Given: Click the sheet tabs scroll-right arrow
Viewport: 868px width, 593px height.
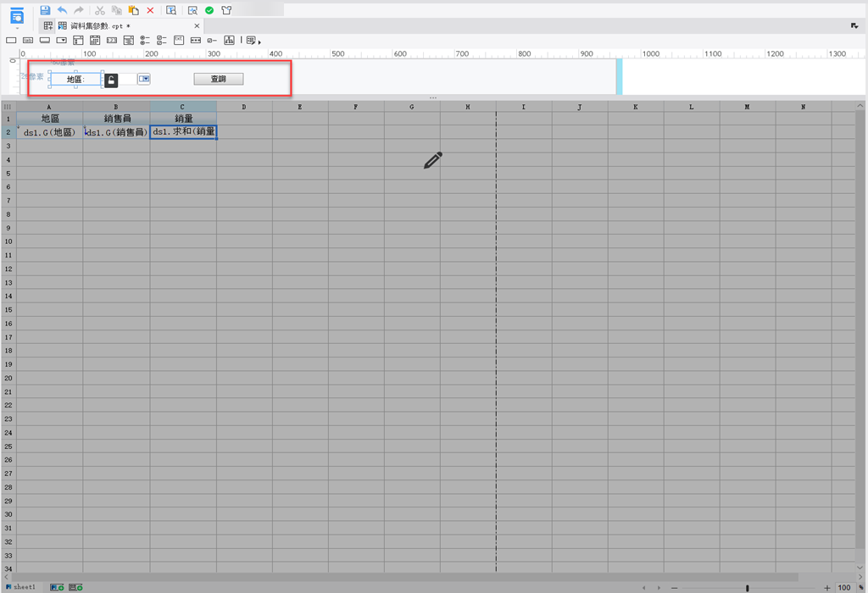Looking at the screenshot, I should point(659,587).
